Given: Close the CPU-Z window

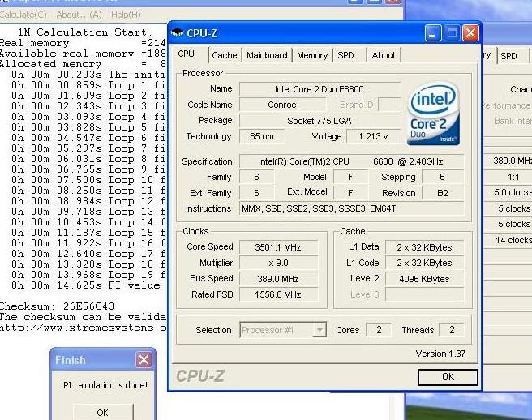Looking at the screenshot, I should pyautogui.click(x=470, y=33).
